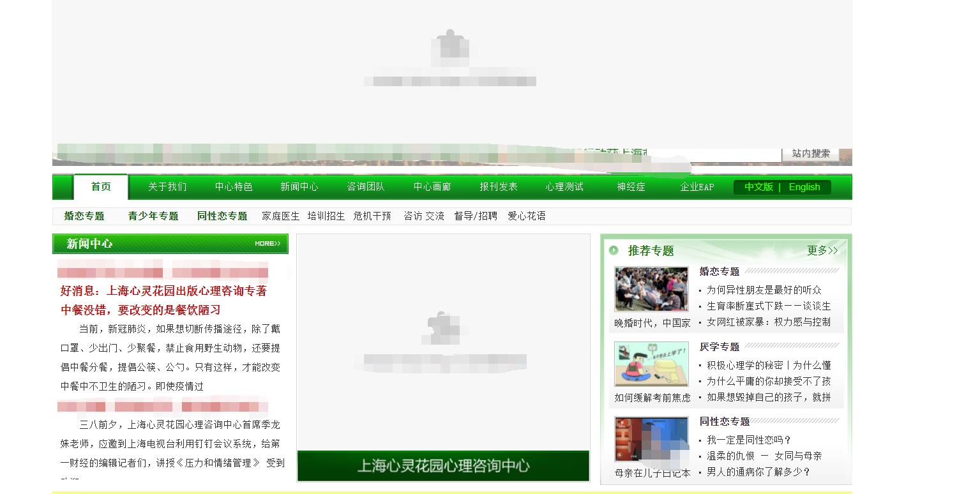Open article 积极心理学的秘密丨为什么懂

(x=769, y=365)
